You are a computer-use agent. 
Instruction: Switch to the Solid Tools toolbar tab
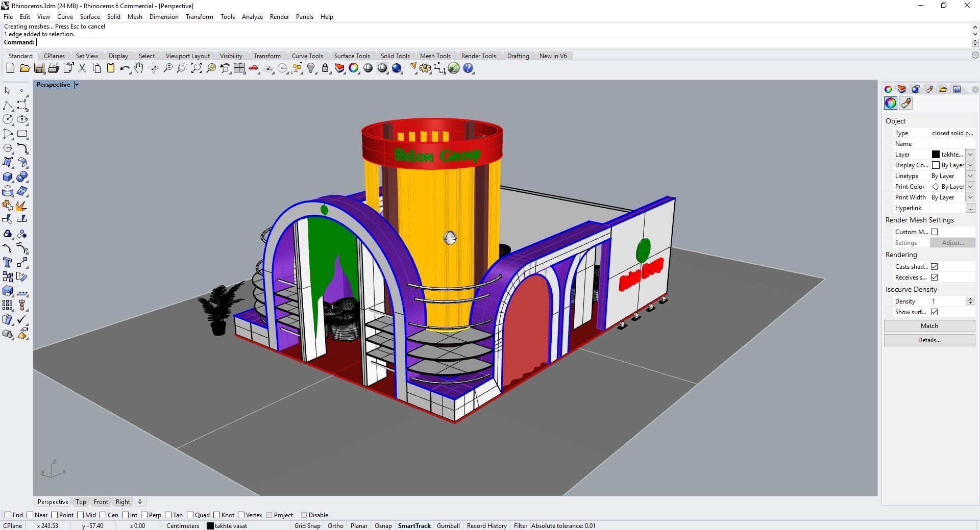395,56
